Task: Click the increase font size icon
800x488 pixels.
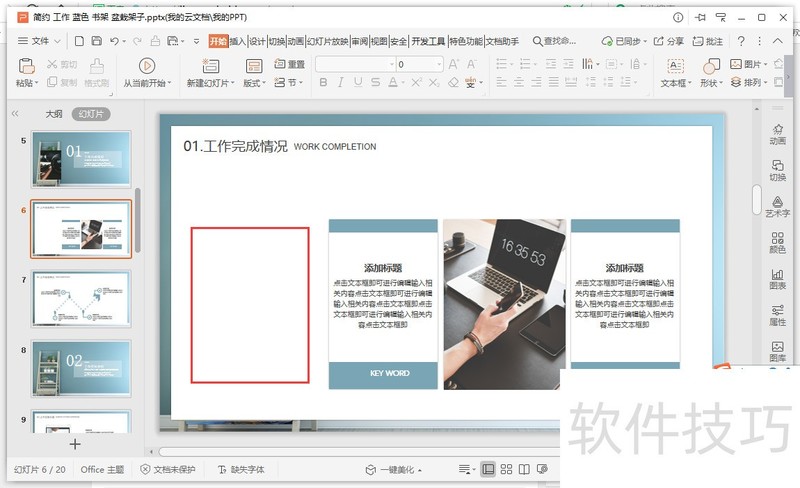Action: coord(453,64)
